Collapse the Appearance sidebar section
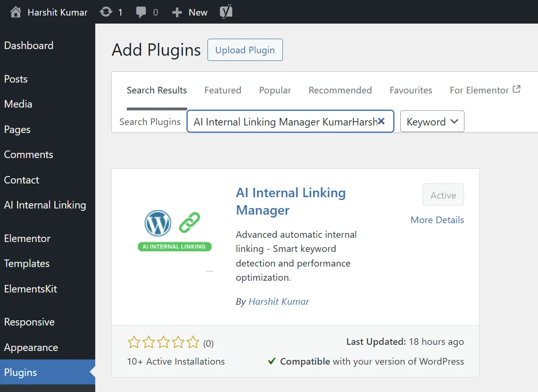The height and width of the screenshot is (392, 538). coord(31,347)
